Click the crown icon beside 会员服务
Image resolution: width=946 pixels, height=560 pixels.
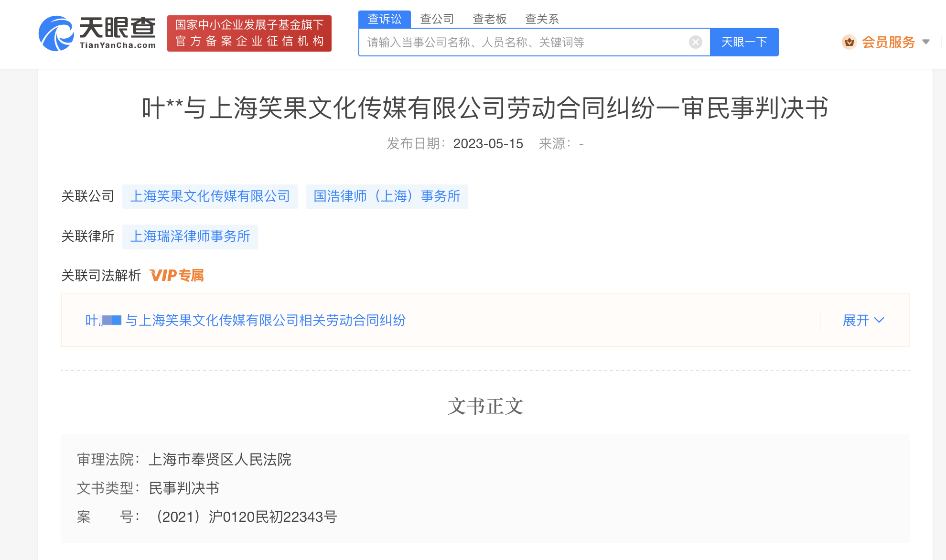pyautogui.click(x=849, y=42)
